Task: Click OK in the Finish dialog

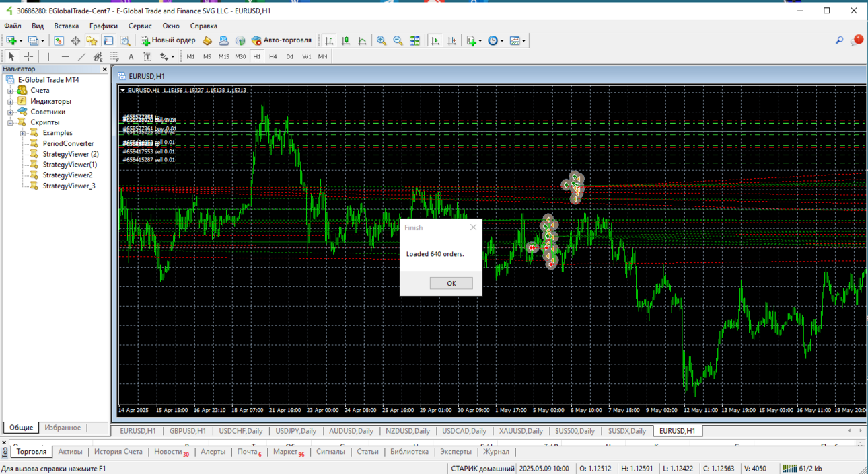Action: pos(451,283)
